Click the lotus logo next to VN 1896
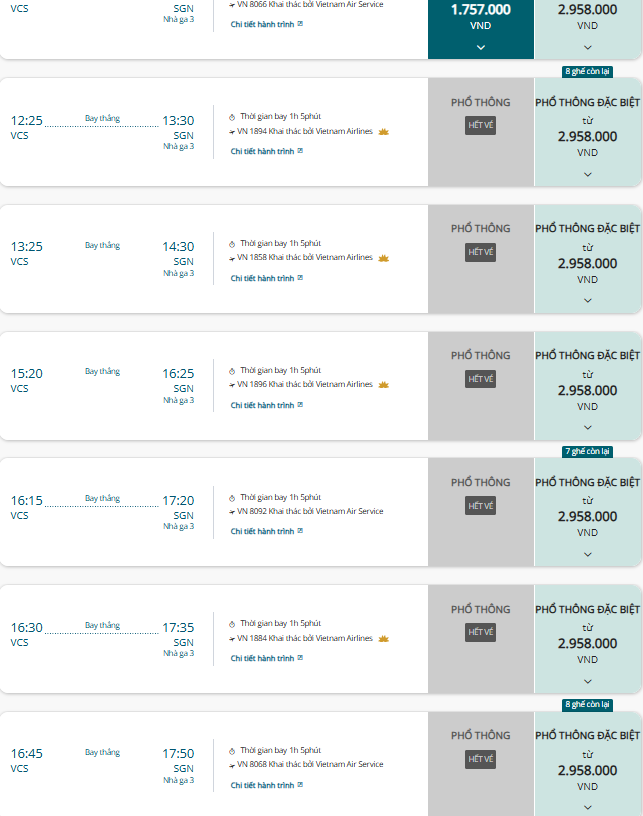Image resolution: width=643 pixels, height=816 pixels. (384, 384)
